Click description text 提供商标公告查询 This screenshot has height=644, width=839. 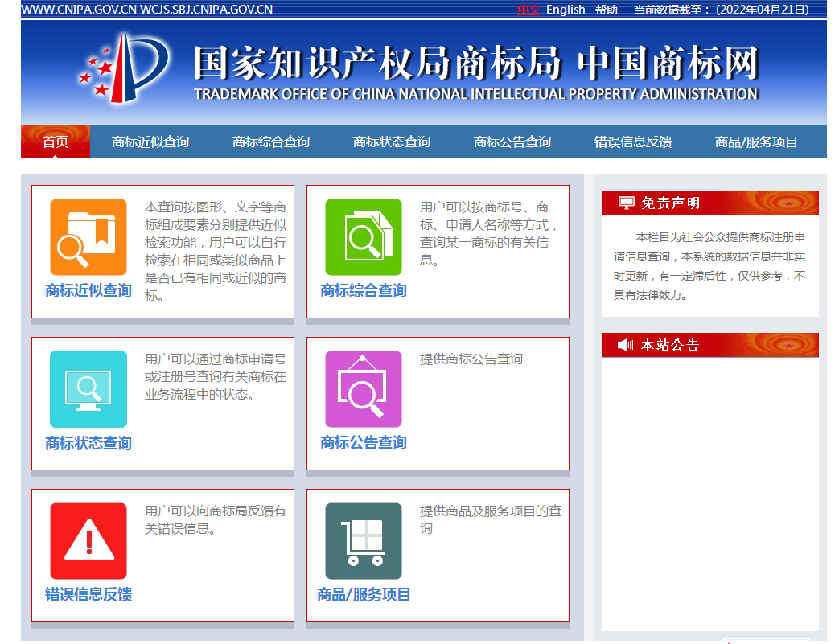coord(471,359)
